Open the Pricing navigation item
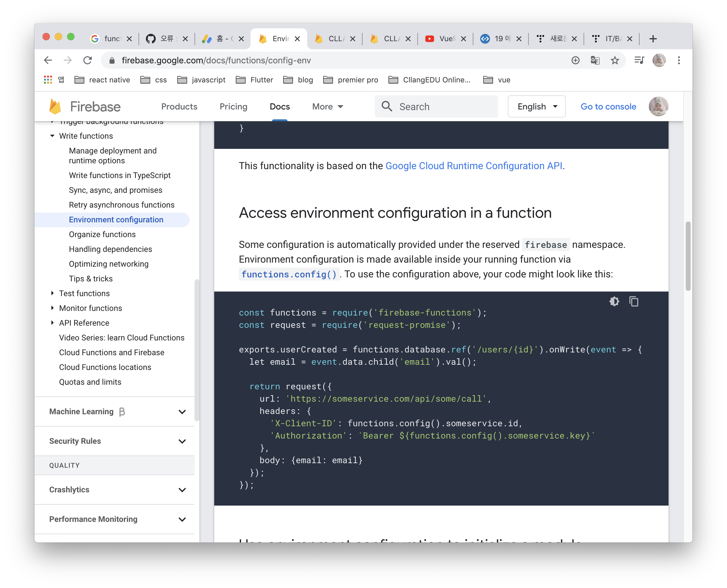This screenshot has height=588, width=727. coord(233,106)
